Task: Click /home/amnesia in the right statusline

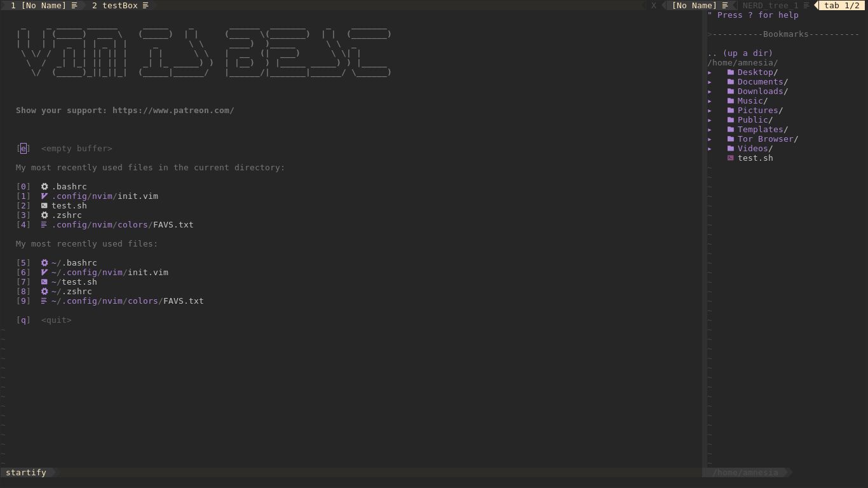Action: pyautogui.click(x=747, y=472)
